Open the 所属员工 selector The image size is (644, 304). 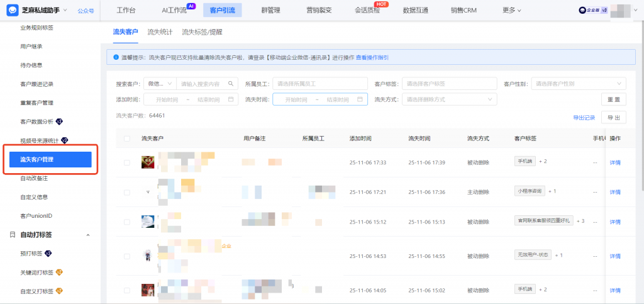tap(320, 83)
